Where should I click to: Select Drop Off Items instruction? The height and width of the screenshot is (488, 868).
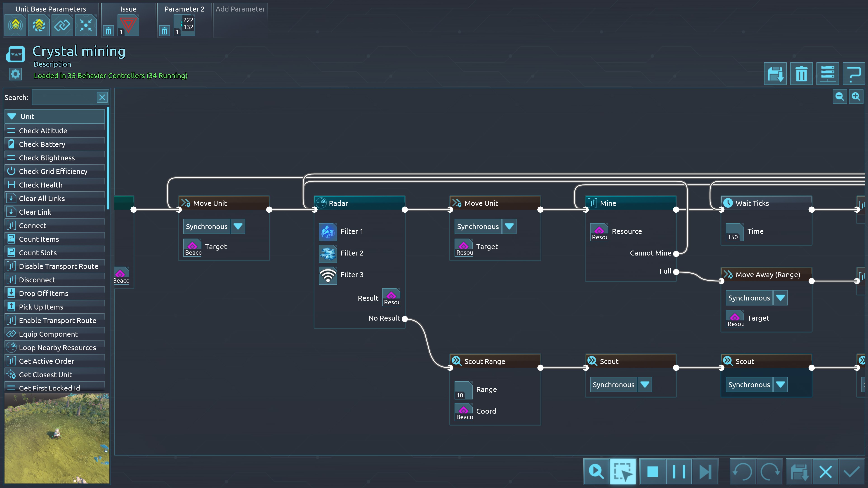tap(43, 293)
